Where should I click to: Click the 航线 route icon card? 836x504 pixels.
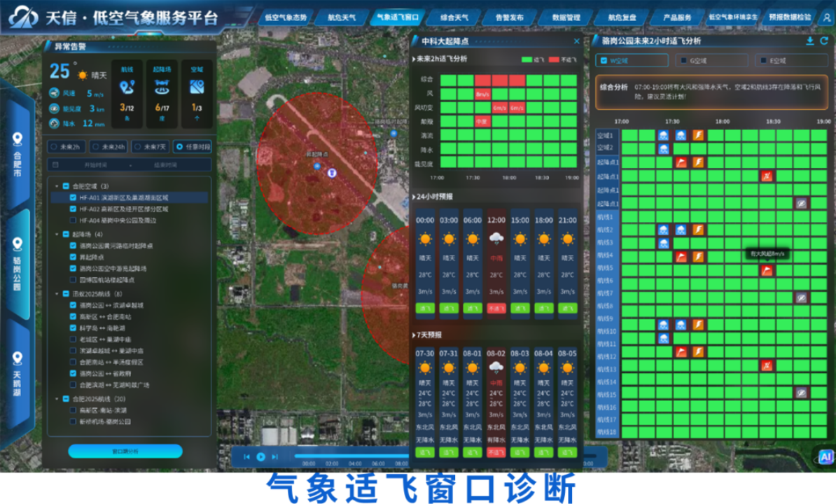(127, 87)
